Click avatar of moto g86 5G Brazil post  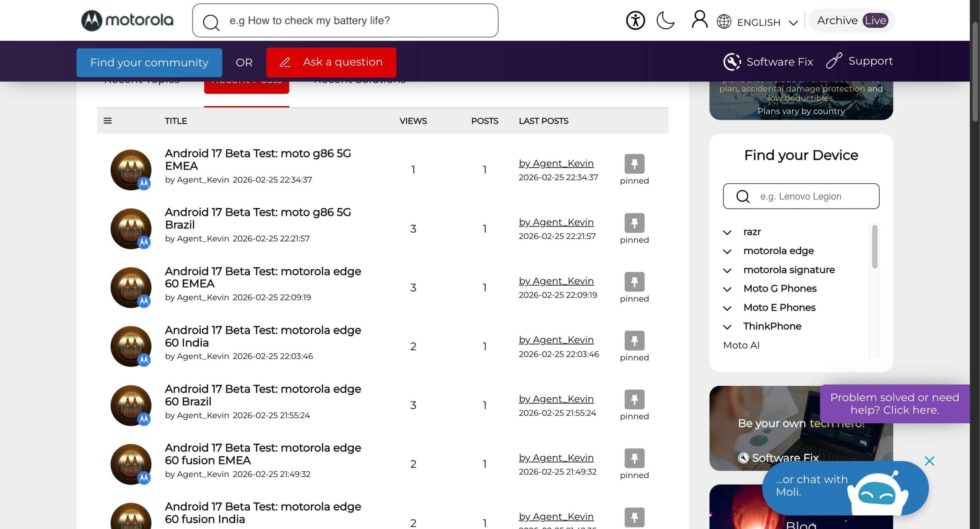point(131,229)
